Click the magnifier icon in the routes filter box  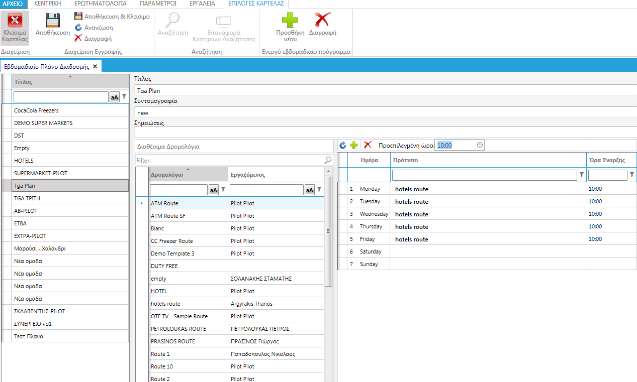(328, 161)
